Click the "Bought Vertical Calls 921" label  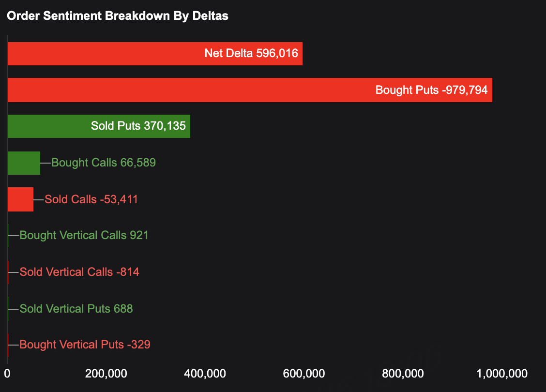pyautogui.click(x=84, y=235)
